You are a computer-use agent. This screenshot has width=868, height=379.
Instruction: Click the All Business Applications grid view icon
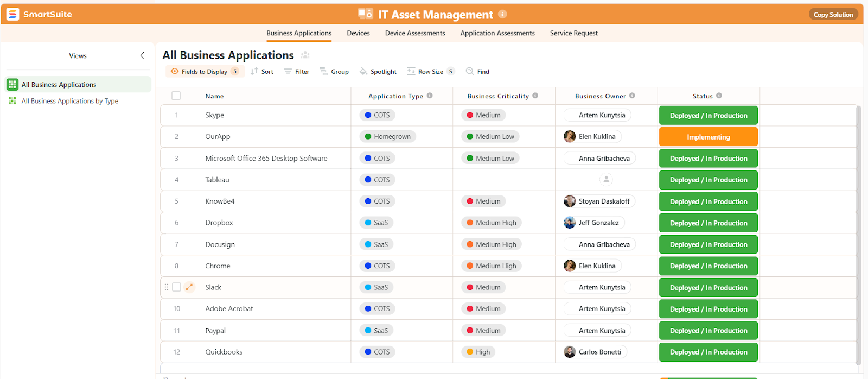(x=12, y=84)
